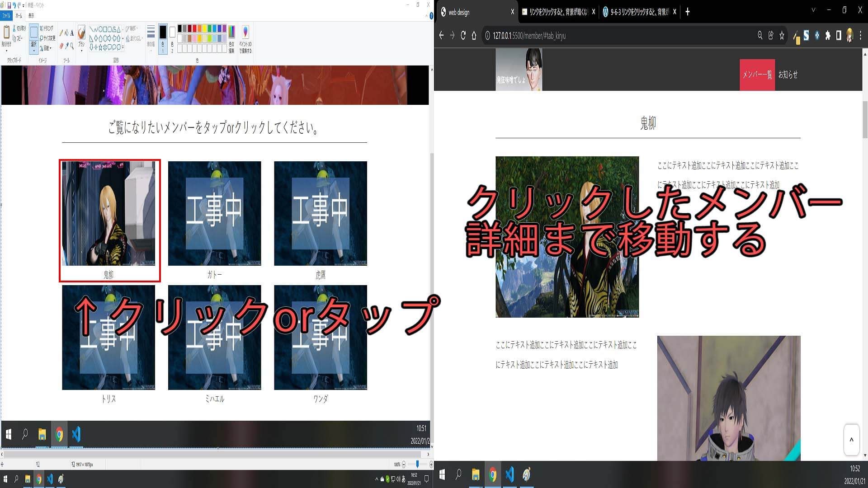868x488 pixels.
Task: Pick the straight Line shape in the shapes gallery
Action: tap(91, 29)
